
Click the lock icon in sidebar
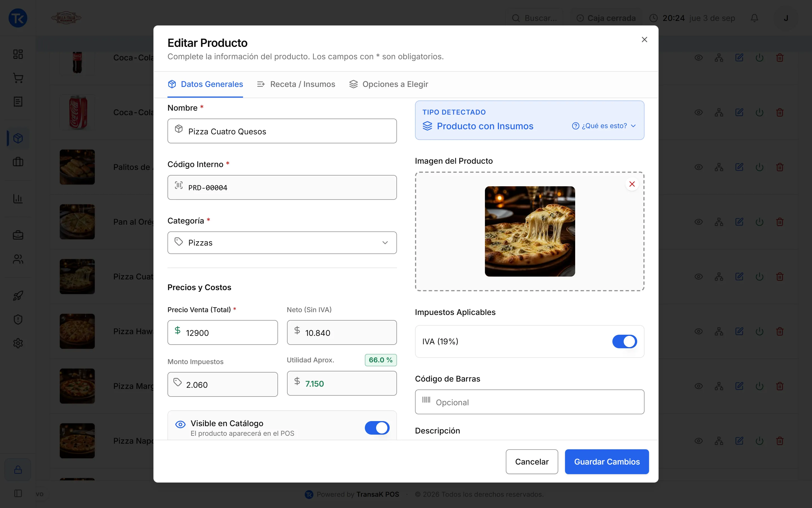pyautogui.click(x=18, y=469)
